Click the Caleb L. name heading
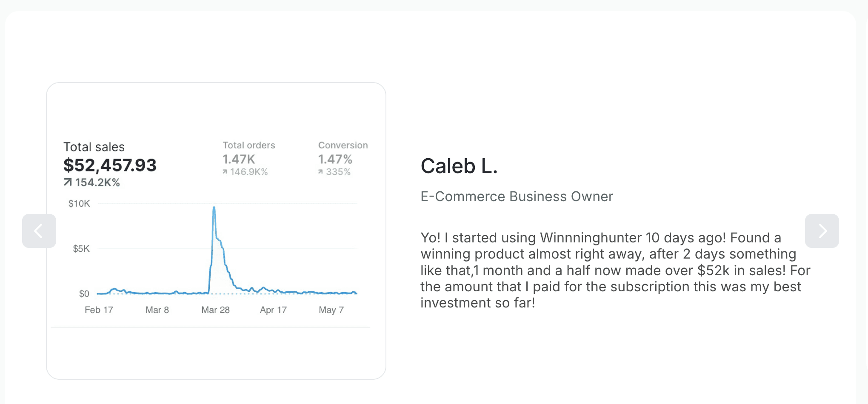Screen dimensions: 868x404 tap(459, 166)
